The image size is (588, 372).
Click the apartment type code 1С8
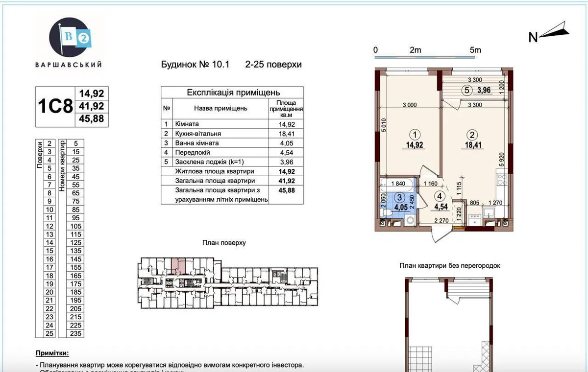click(x=54, y=107)
